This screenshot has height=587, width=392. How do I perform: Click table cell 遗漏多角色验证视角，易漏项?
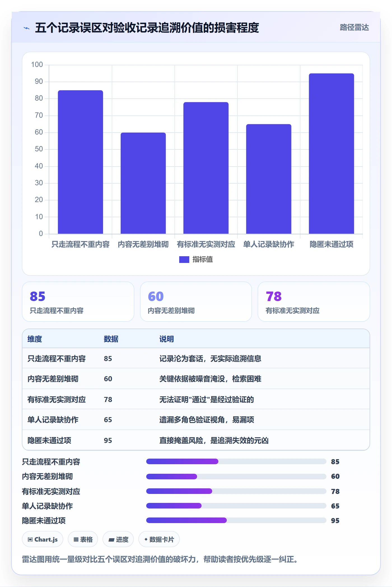(x=207, y=420)
